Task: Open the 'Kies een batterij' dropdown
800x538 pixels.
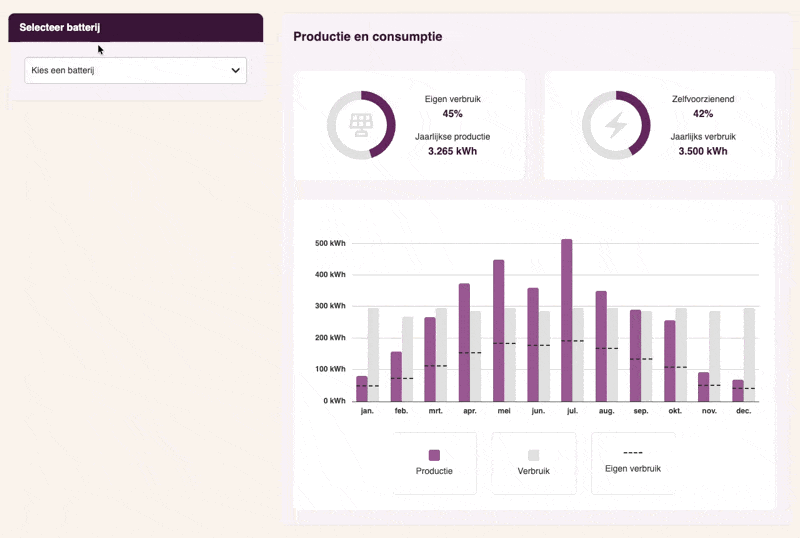Action: [135, 71]
